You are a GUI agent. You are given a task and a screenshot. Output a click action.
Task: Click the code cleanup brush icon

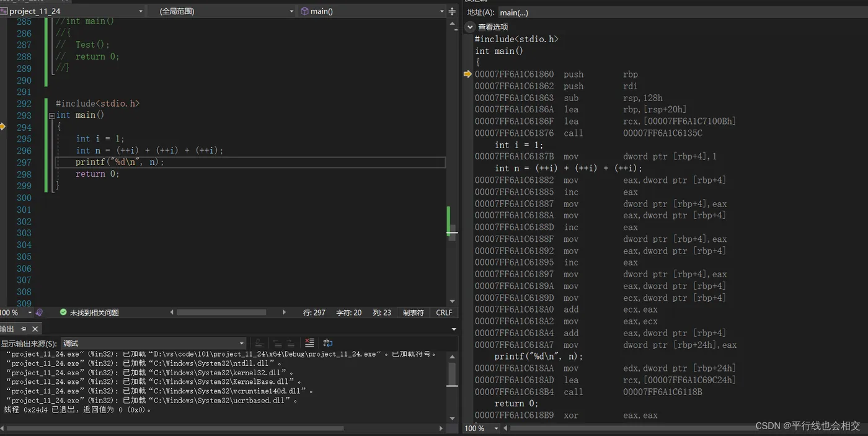pyautogui.click(x=39, y=313)
